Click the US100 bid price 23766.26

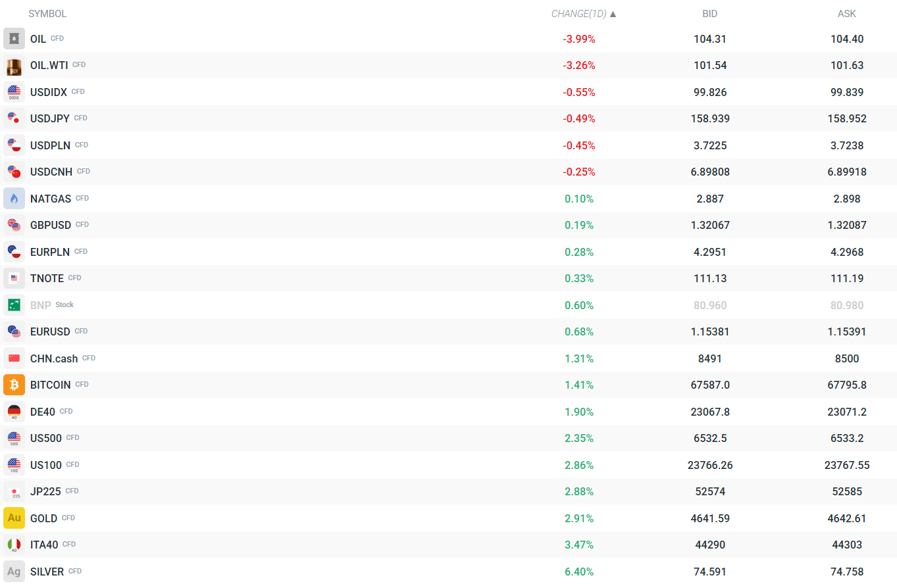[x=710, y=465]
